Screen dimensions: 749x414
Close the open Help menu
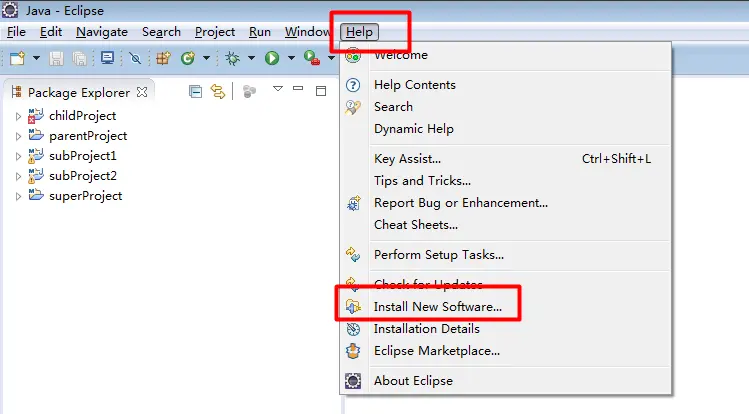[x=359, y=32]
